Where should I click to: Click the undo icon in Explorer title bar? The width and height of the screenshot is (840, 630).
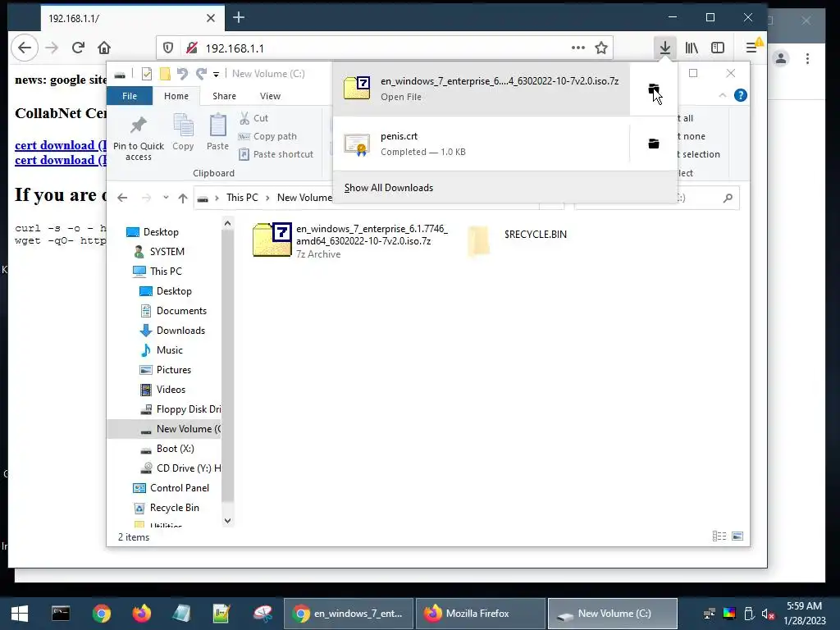(x=182, y=74)
